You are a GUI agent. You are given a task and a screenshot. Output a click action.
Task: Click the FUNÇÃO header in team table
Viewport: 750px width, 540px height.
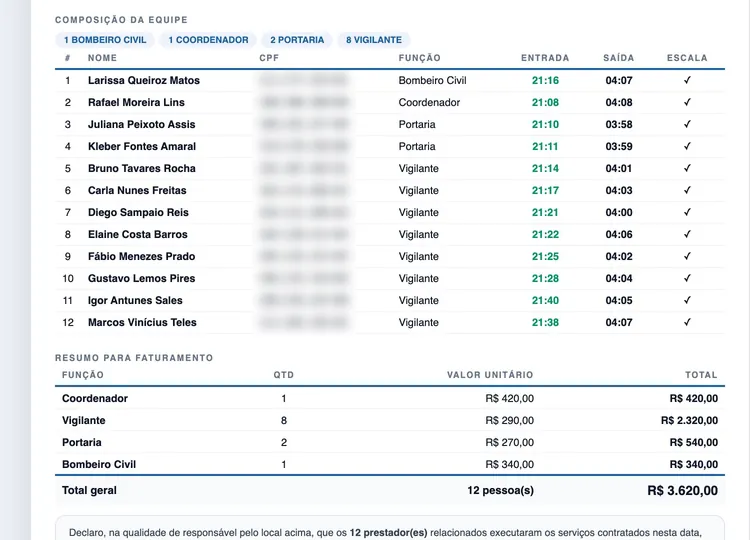point(419,58)
